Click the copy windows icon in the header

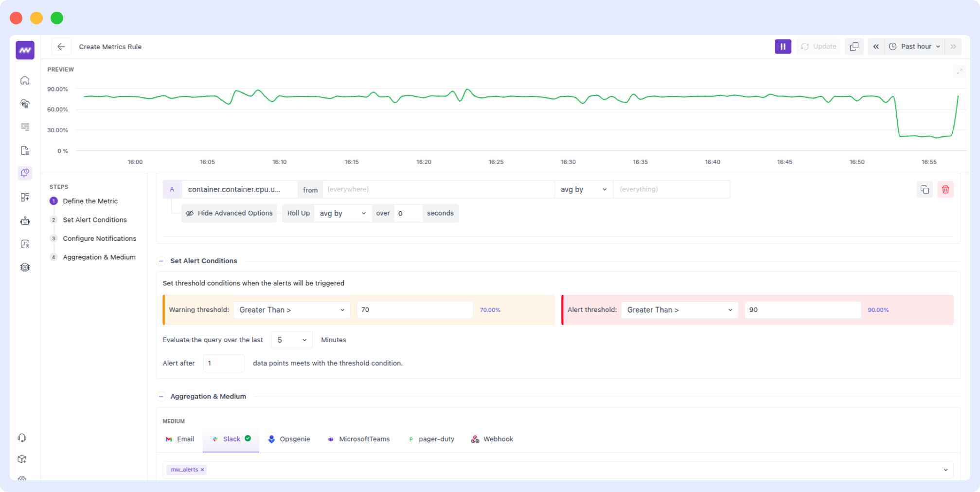(x=854, y=46)
